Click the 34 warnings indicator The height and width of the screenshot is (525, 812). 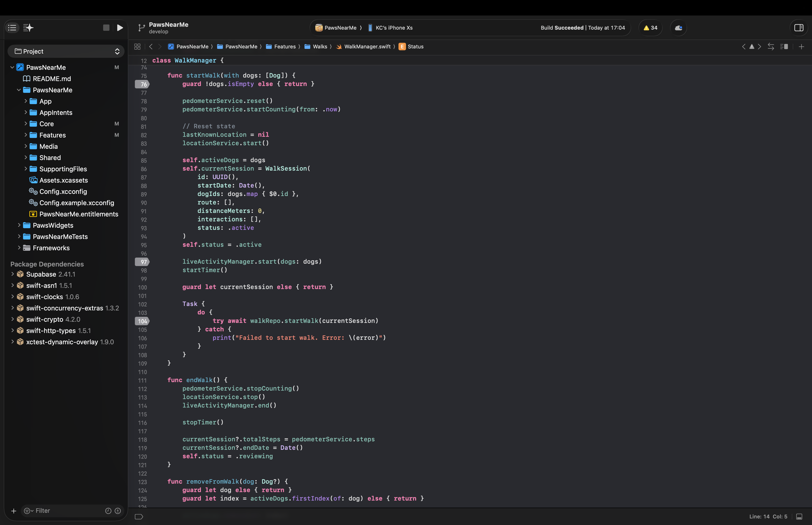[x=650, y=28]
